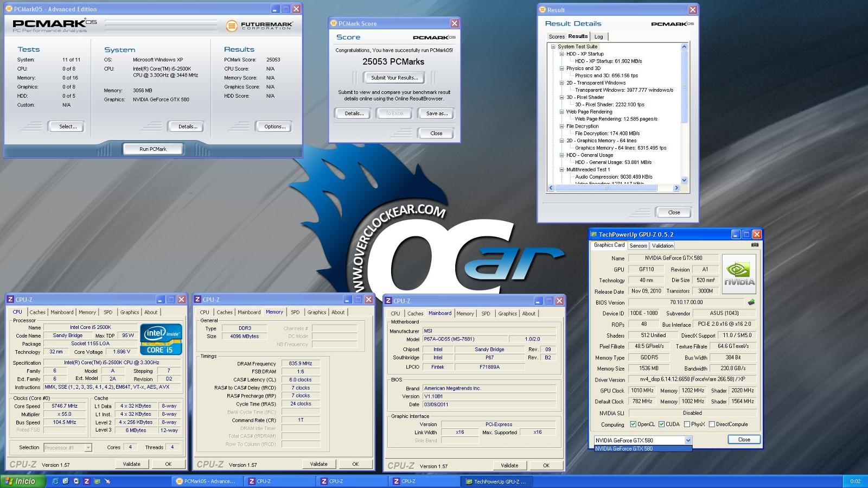Collapse the HDD - General Usage node

[x=562, y=155]
